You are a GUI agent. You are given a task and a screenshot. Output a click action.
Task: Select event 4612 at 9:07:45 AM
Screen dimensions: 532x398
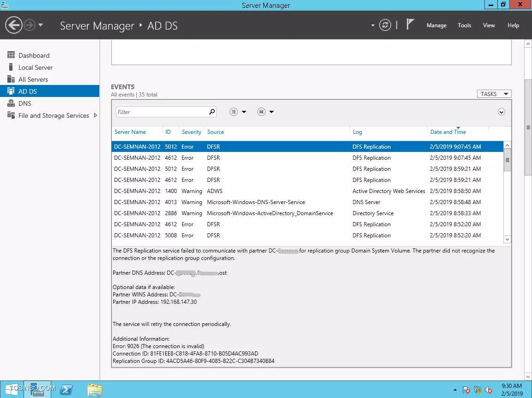pos(308,158)
